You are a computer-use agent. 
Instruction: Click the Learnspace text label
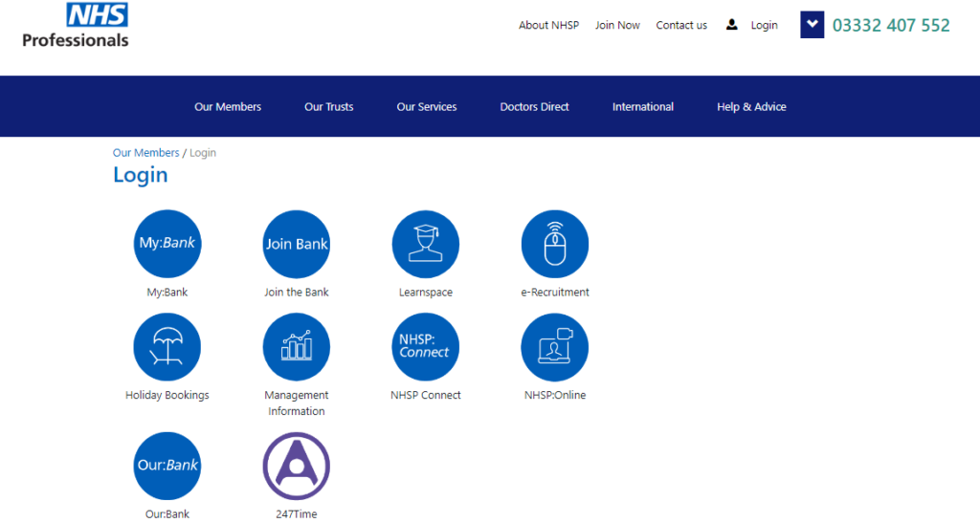(x=426, y=292)
